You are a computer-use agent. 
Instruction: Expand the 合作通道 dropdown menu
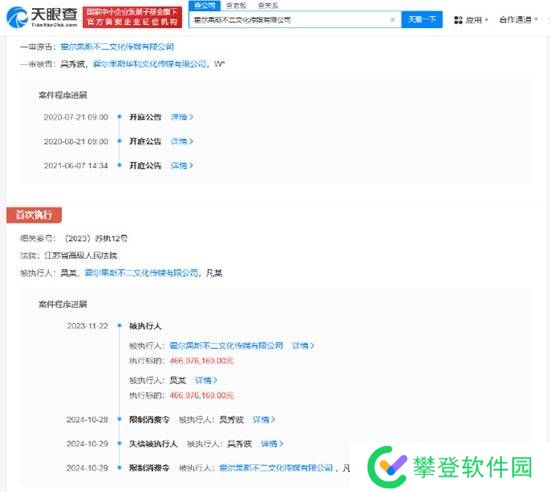click(518, 20)
